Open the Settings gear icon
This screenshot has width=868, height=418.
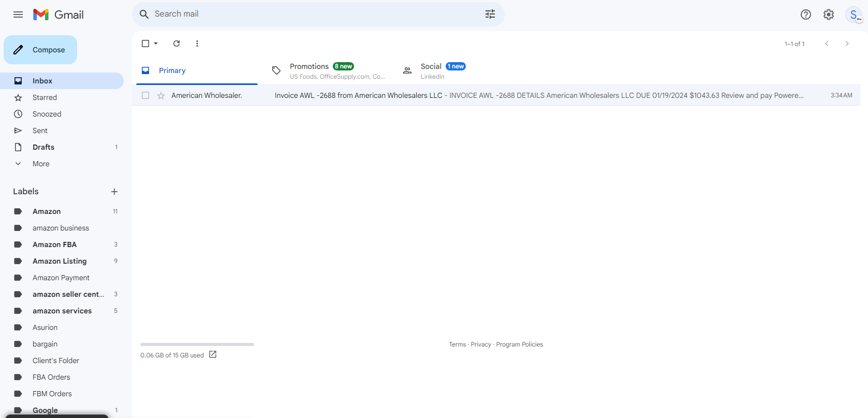pos(829,15)
